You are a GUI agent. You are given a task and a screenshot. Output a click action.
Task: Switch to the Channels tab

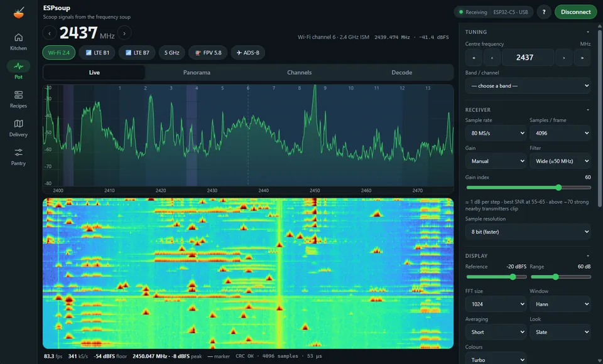pyautogui.click(x=299, y=72)
